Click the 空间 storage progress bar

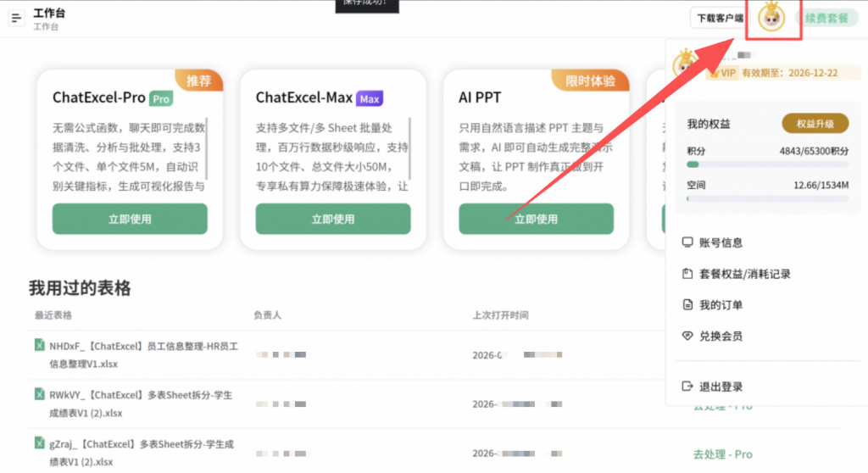click(x=767, y=198)
